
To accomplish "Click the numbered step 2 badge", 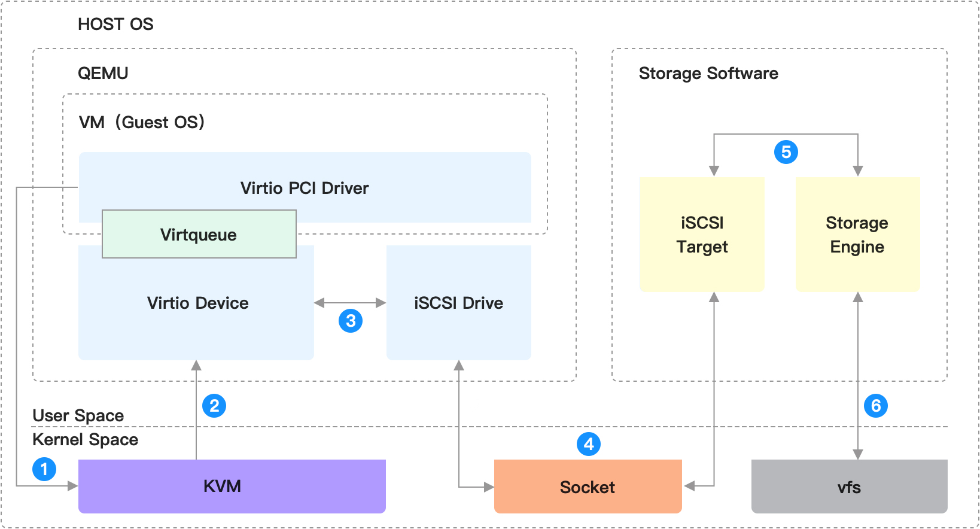I will tap(214, 406).
